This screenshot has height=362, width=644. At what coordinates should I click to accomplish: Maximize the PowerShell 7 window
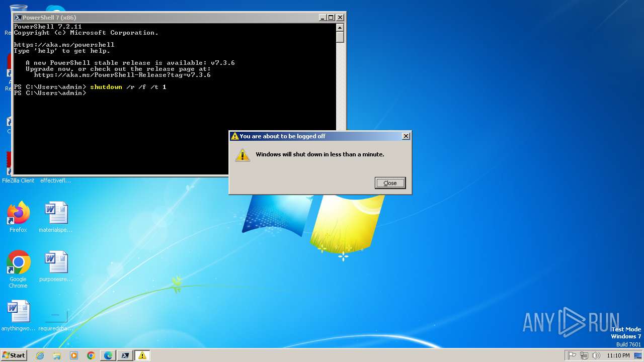(x=331, y=18)
